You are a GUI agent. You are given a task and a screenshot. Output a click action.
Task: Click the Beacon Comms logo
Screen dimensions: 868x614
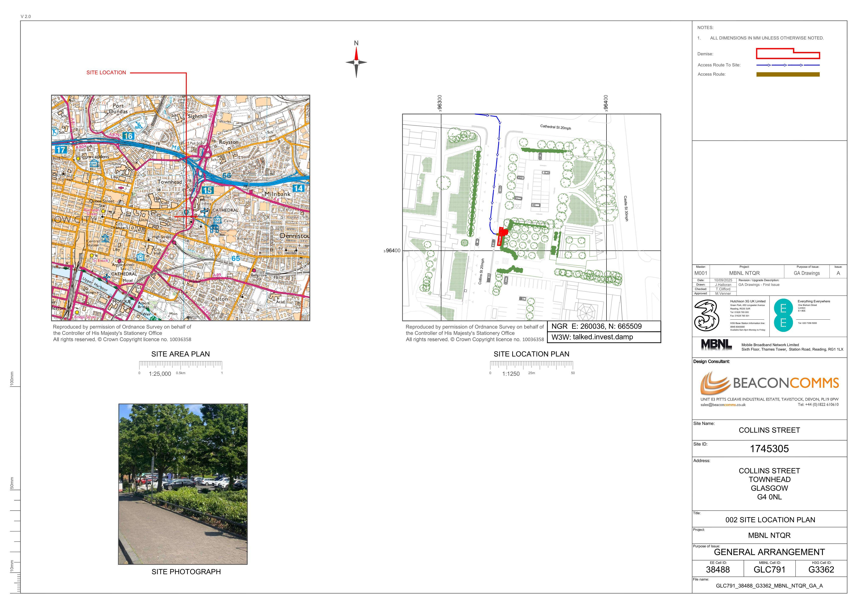[769, 383]
